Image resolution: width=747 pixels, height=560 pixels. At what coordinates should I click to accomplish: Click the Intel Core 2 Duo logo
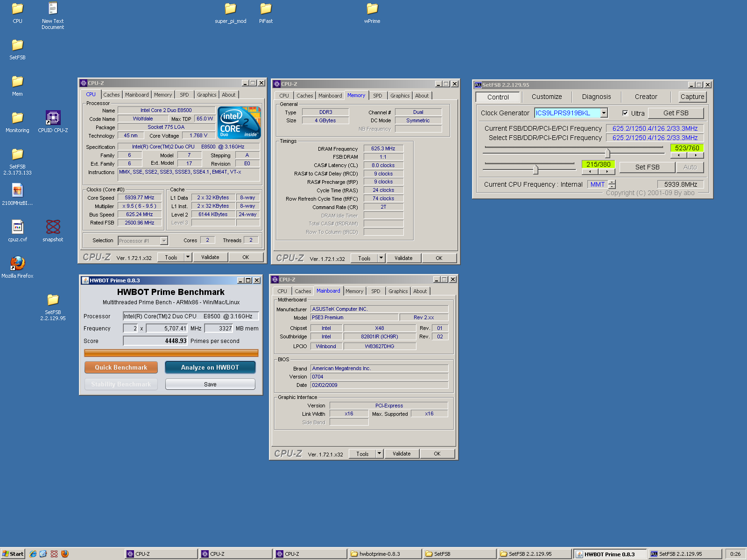pyautogui.click(x=240, y=123)
